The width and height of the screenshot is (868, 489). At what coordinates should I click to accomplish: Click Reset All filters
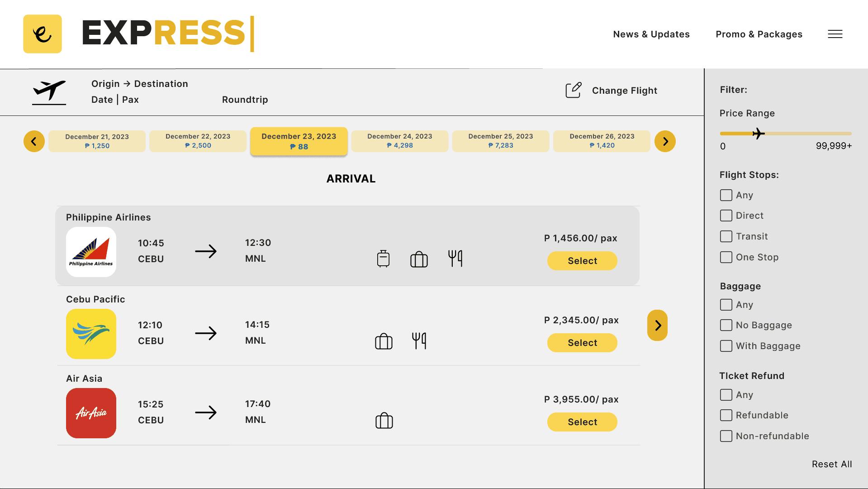pyautogui.click(x=832, y=464)
